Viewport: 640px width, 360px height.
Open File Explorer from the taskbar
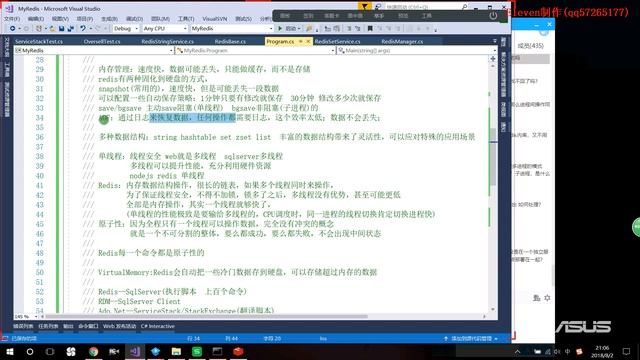point(176,351)
